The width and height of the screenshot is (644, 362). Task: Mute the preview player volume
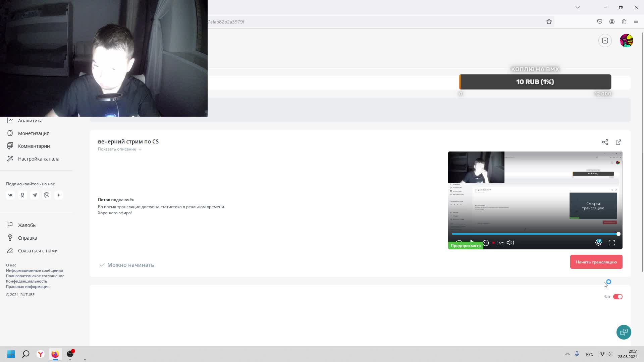point(510,243)
